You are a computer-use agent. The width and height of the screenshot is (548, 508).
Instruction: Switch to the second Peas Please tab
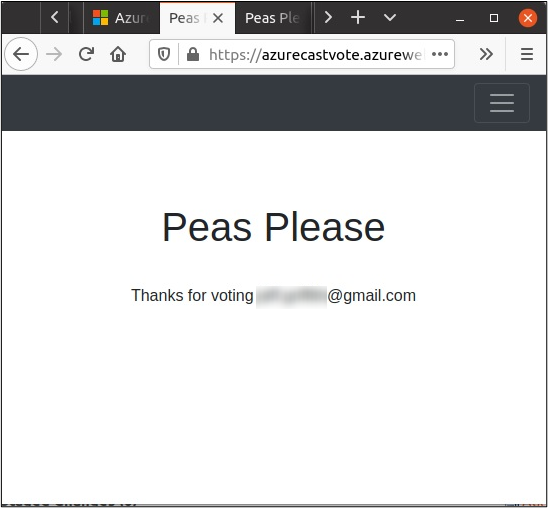tap(273, 18)
